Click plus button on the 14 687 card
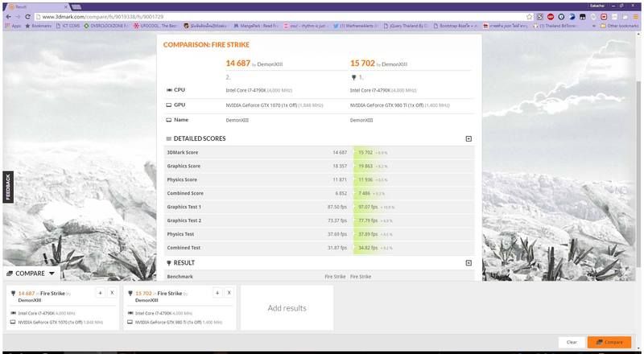The image size is (644, 354). (100, 293)
